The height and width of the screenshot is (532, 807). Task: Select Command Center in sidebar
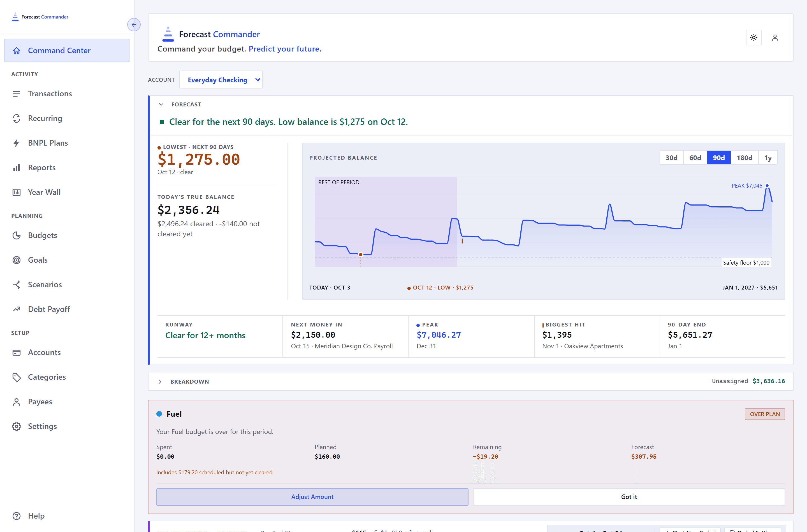pos(67,51)
